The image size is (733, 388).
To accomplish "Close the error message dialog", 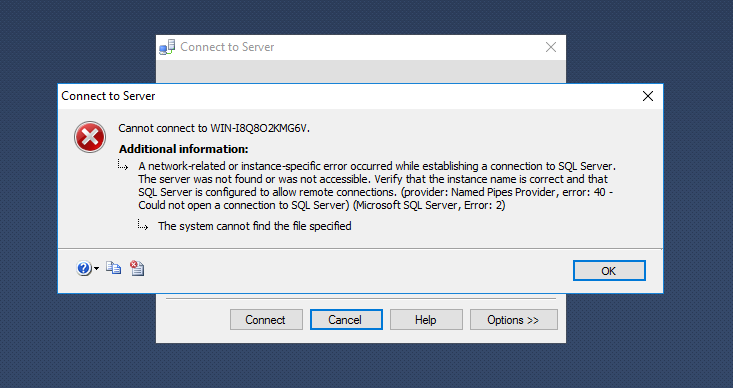I will pos(648,96).
